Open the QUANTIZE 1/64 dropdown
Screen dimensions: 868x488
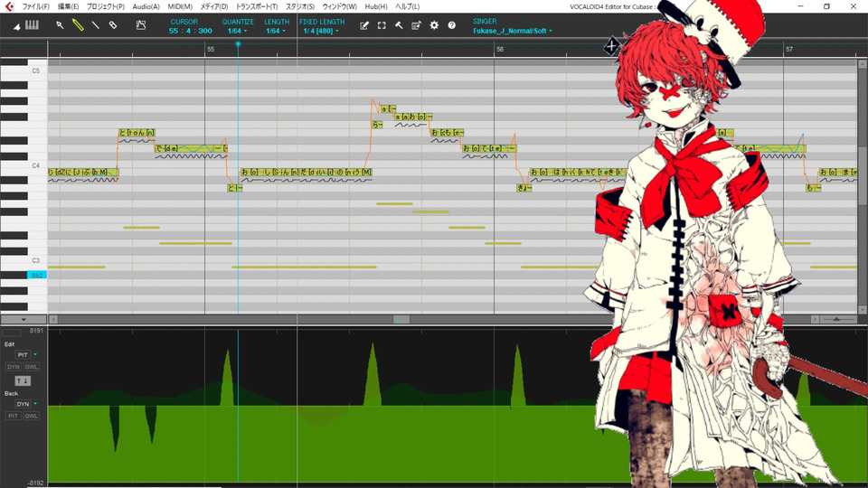pyautogui.click(x=238, y=31)
